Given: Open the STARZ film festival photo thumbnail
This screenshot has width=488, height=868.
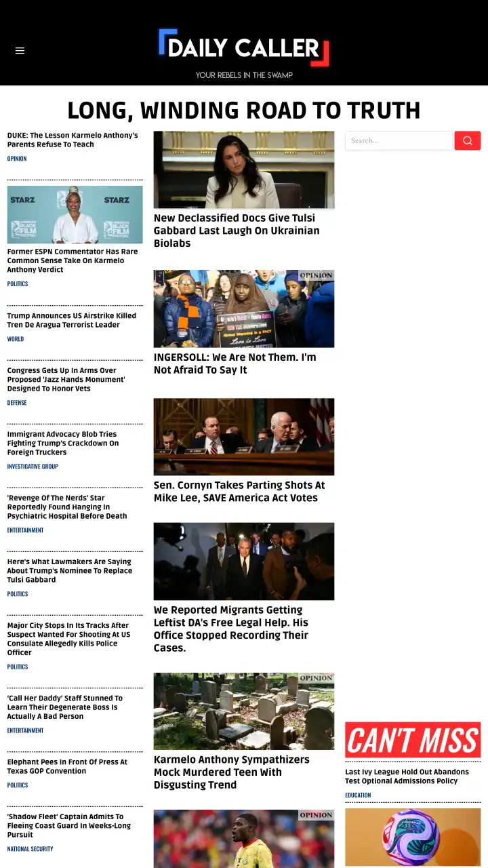Looking at the screenshot, I should (x=75, y=215).
